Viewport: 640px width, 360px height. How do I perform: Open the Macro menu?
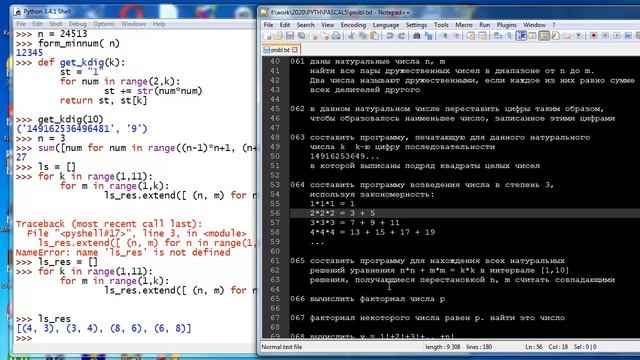464,25
